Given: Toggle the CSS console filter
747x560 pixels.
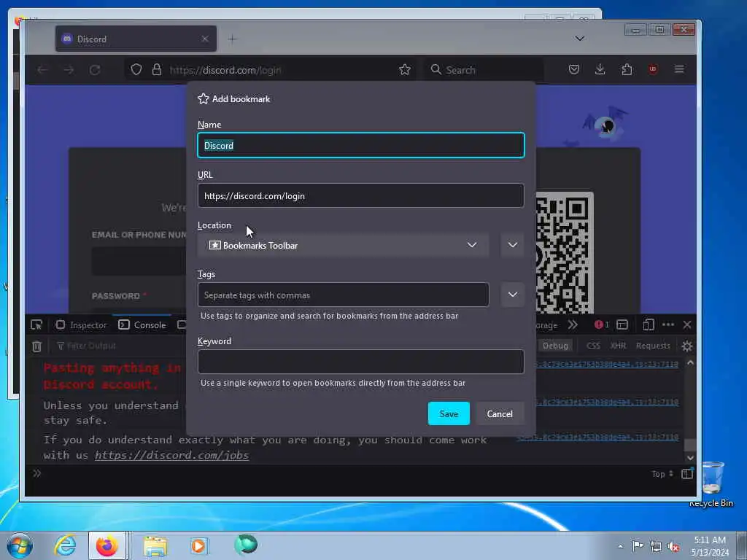Looking at the screenshot, I should coord(593,346).
